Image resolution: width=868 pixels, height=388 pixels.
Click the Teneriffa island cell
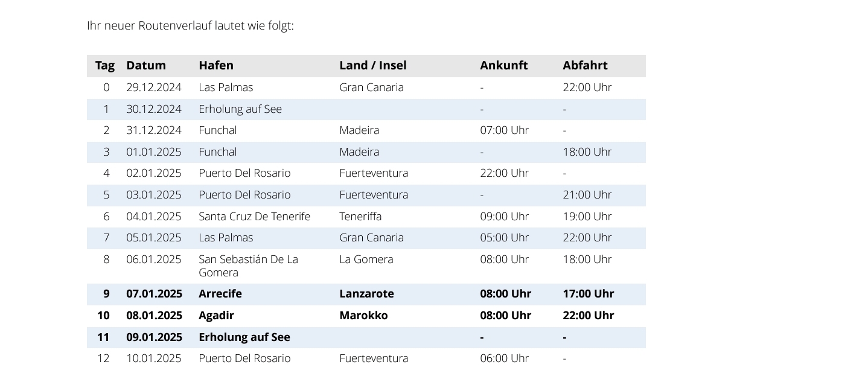[x=360, y=217]
